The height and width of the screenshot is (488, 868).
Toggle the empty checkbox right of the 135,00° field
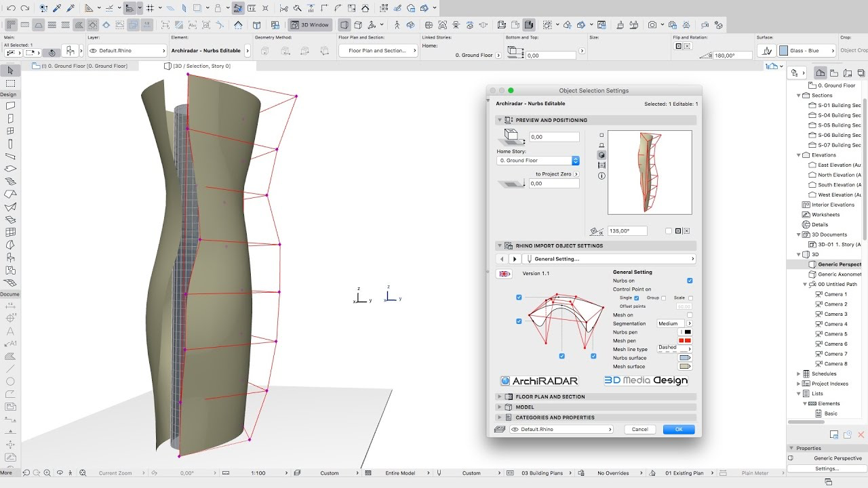(x=669, y=231)
